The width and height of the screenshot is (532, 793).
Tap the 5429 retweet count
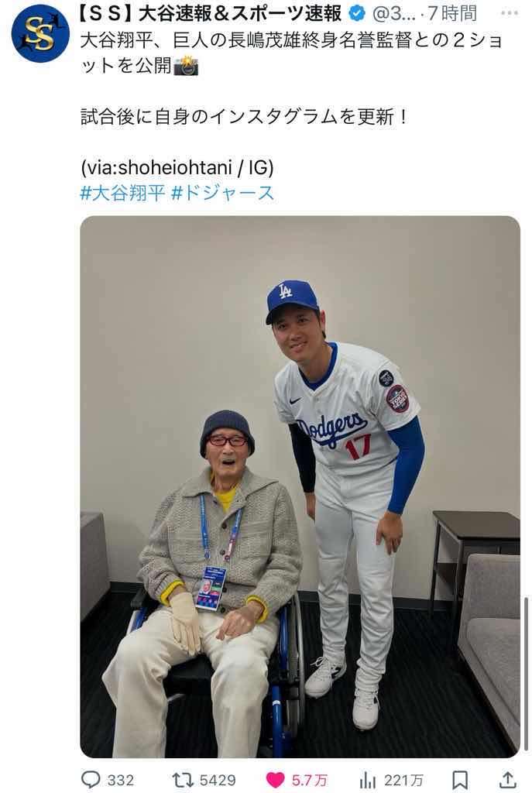click(x=216, y=780)
